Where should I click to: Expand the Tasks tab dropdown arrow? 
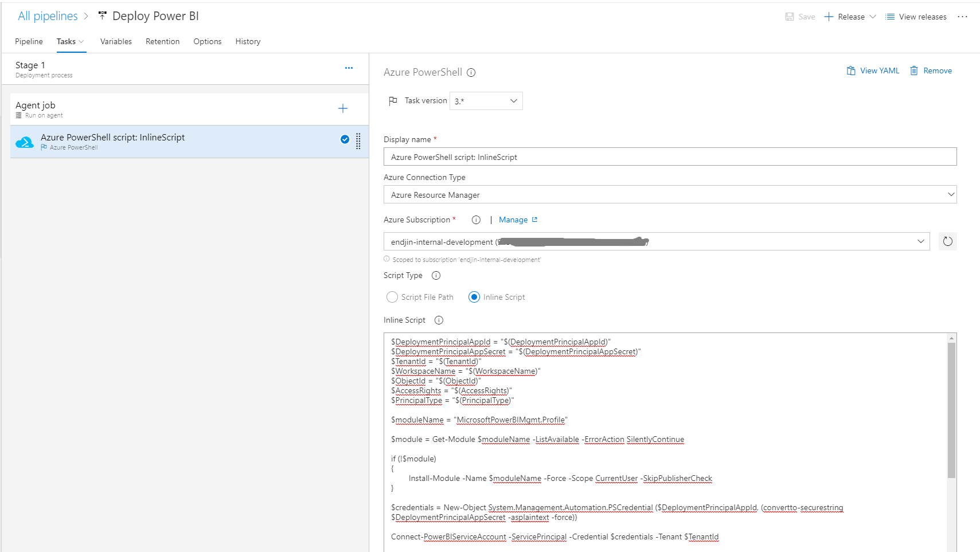[81, 41]
